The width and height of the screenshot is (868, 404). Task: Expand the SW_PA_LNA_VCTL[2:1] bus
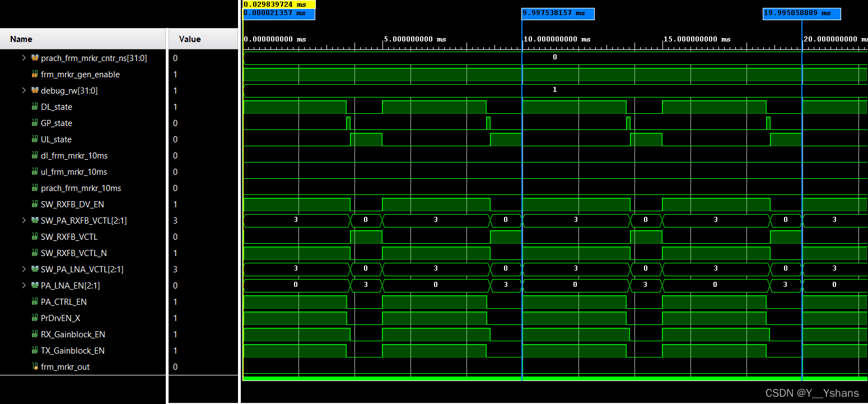tap(24, 269)
